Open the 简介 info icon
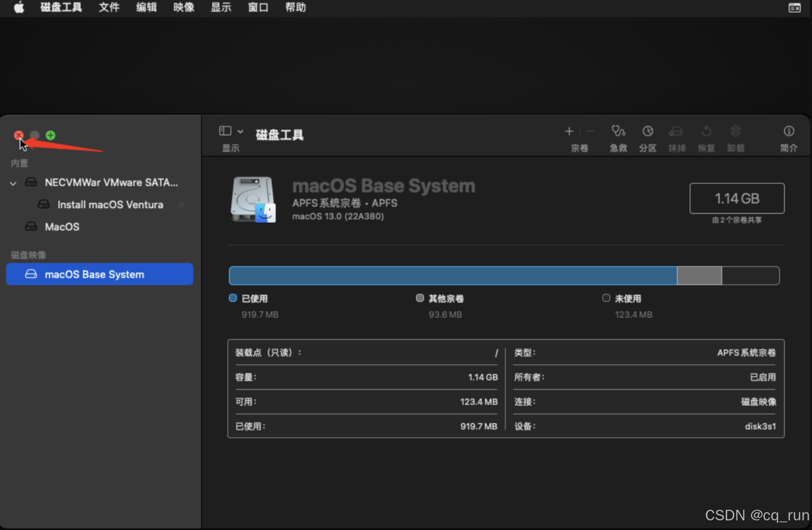Screen dimensions: 812x530 tap(789, 131)
